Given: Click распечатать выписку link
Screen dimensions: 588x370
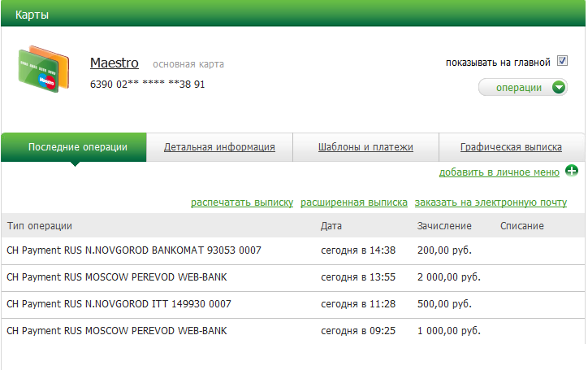Looking at the screenshot, I should [x=241, y=202].
